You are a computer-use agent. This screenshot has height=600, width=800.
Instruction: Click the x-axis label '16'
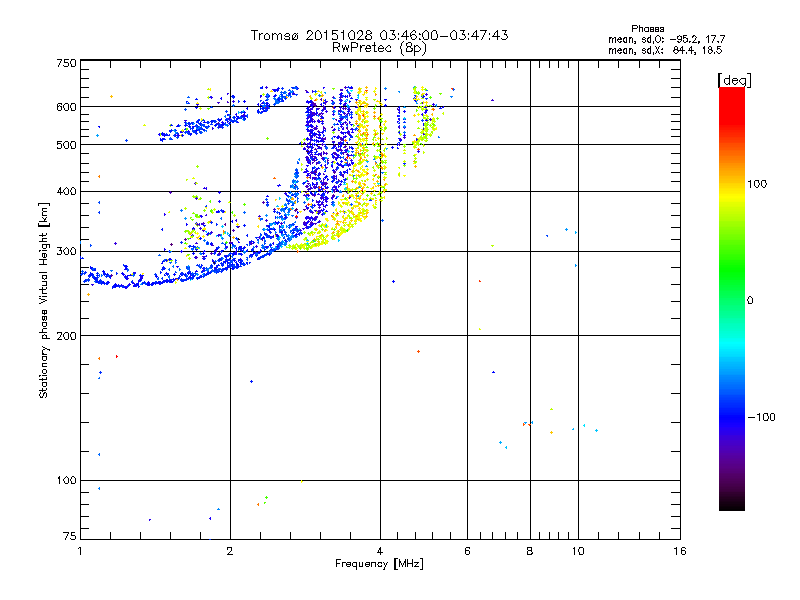point(680,551)
